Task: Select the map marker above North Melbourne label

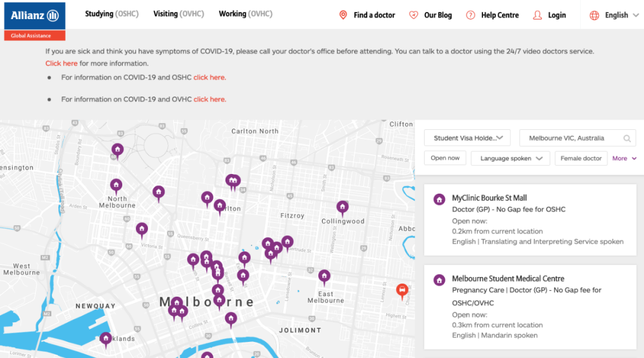Action: point(116,186)
